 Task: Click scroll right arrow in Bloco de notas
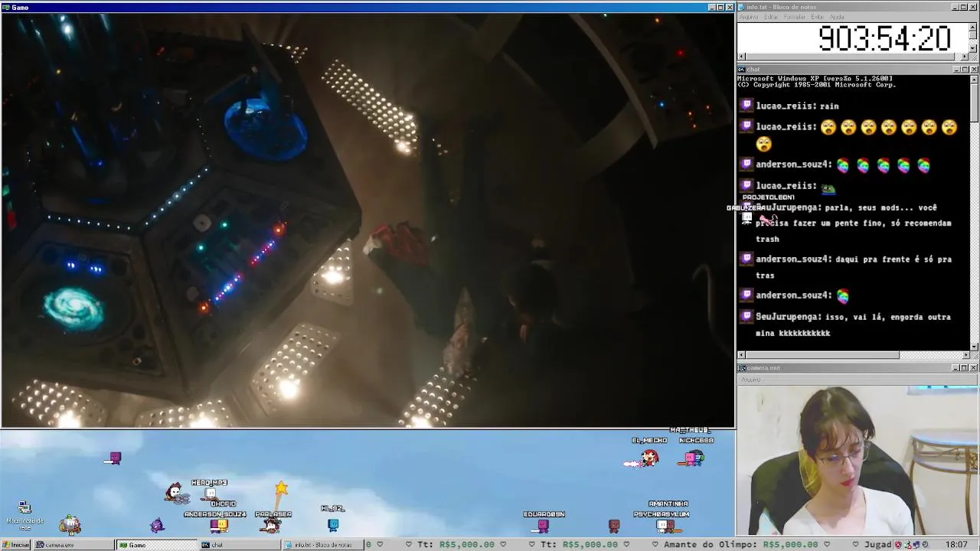pyautogui.click(x=965, y=57)
